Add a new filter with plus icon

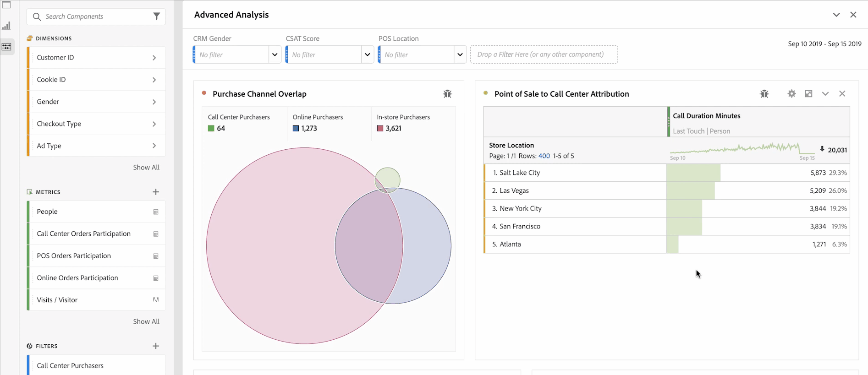(x=156, y=346)
